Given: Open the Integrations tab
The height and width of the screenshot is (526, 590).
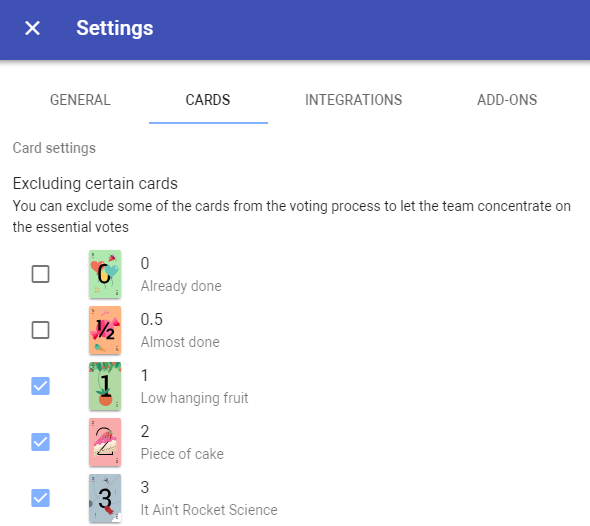Looking at the screenshot, I should point(353,100).
